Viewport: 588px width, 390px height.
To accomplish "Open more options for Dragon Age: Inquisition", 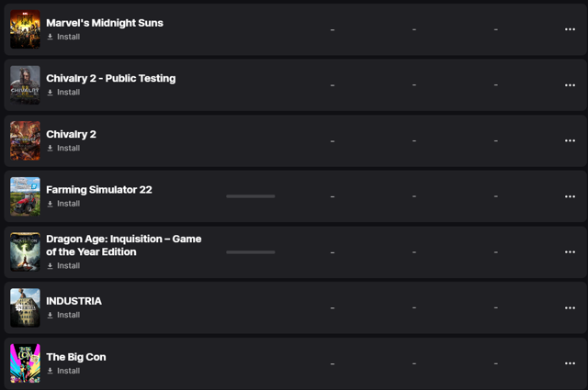I will pyautogui.click(x=570, y=251).
